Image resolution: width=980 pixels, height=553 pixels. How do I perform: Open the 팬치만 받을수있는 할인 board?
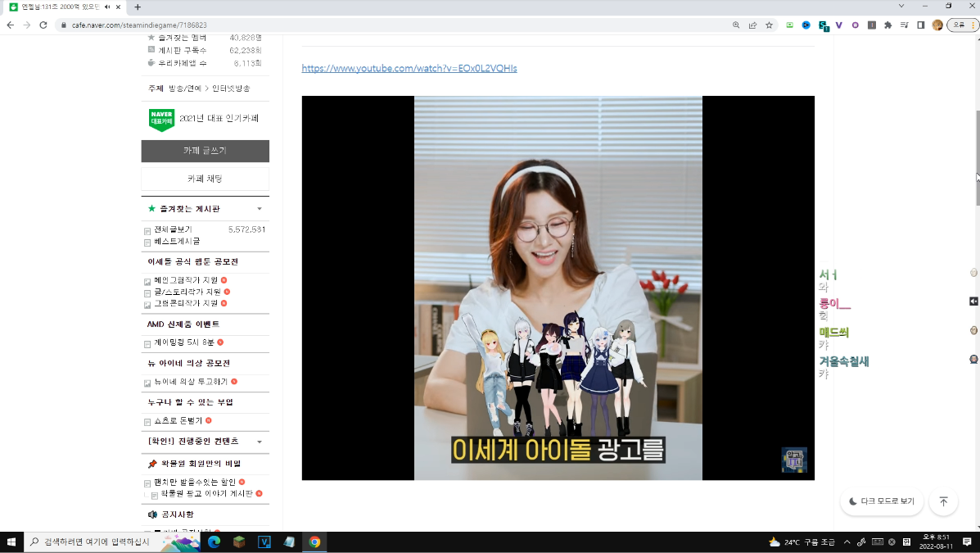195,483
